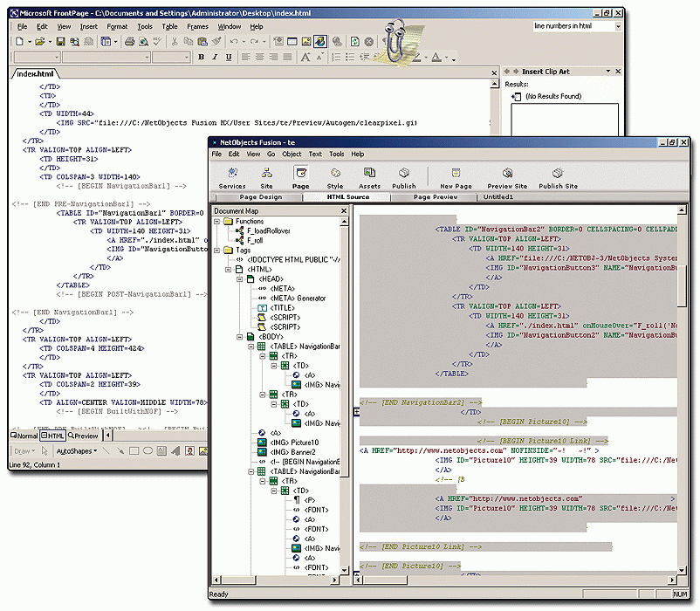Open the Services view in NetObjects Fusion
700x611 pixels.
tap(232, 178)
